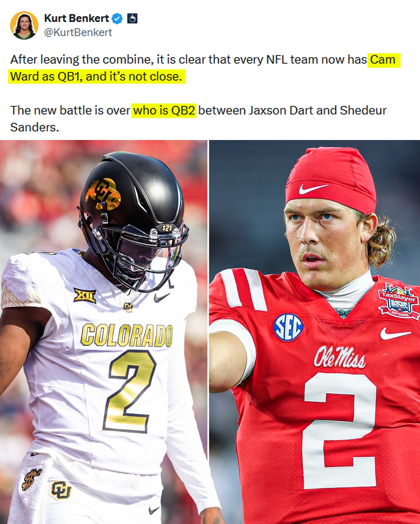Click the Ole Miss script on jersey
420x524 pixels.
click(x=339, y=357)
